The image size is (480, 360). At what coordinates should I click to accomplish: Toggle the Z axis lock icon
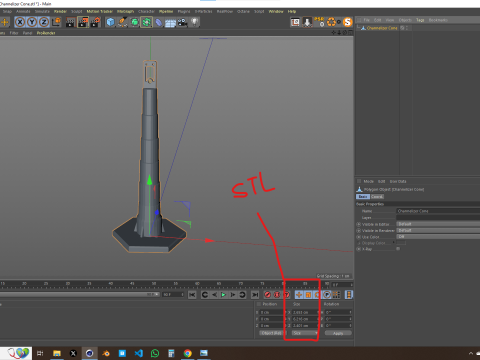click(44, 22)
